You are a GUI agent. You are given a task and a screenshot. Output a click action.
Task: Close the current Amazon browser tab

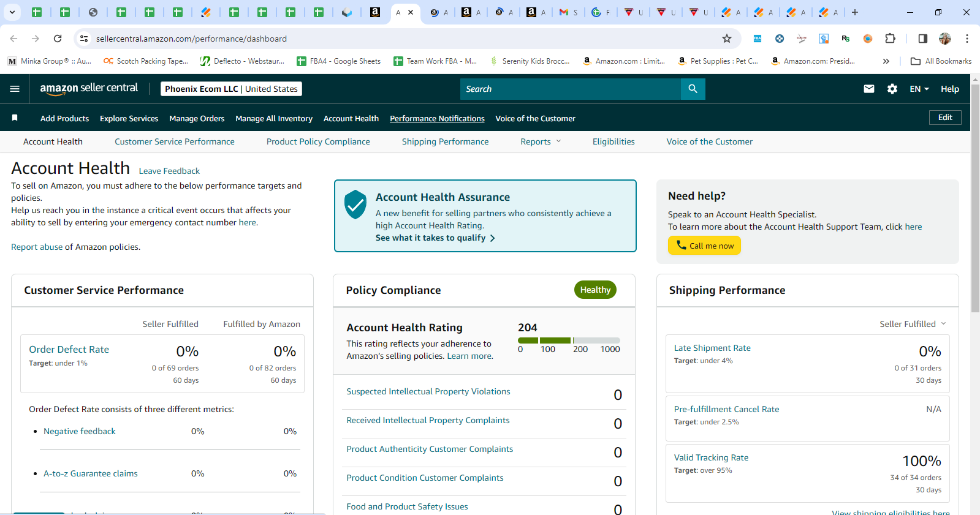coord(411,12)
